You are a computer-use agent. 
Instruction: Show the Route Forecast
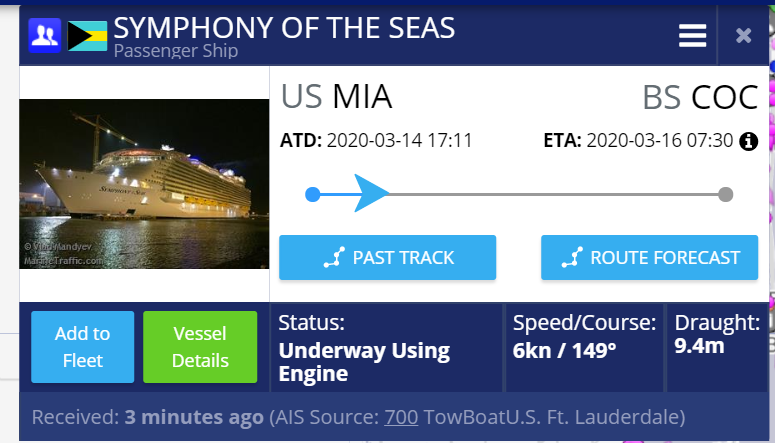[x=649, y=258]
